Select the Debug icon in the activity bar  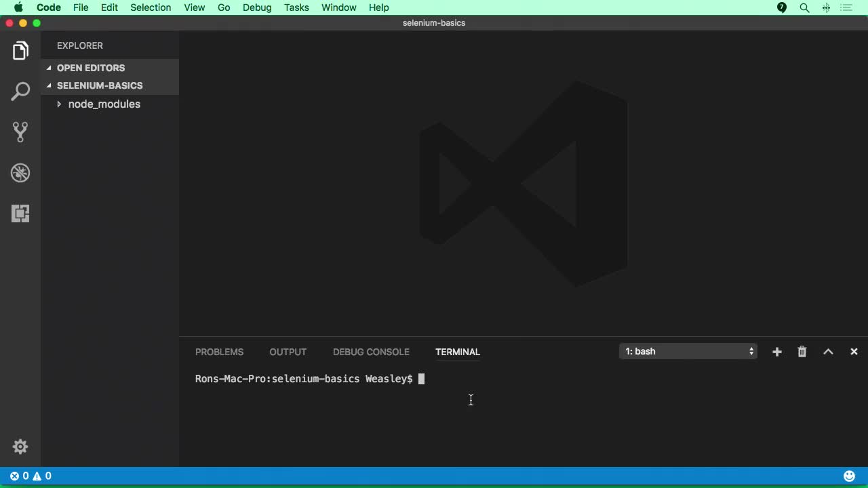[x=20, y=173]
